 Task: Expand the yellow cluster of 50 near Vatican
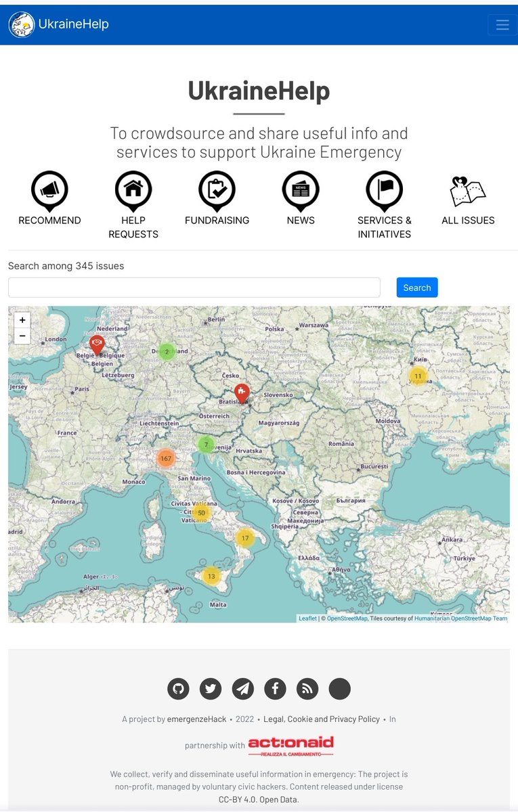point(201,513)
